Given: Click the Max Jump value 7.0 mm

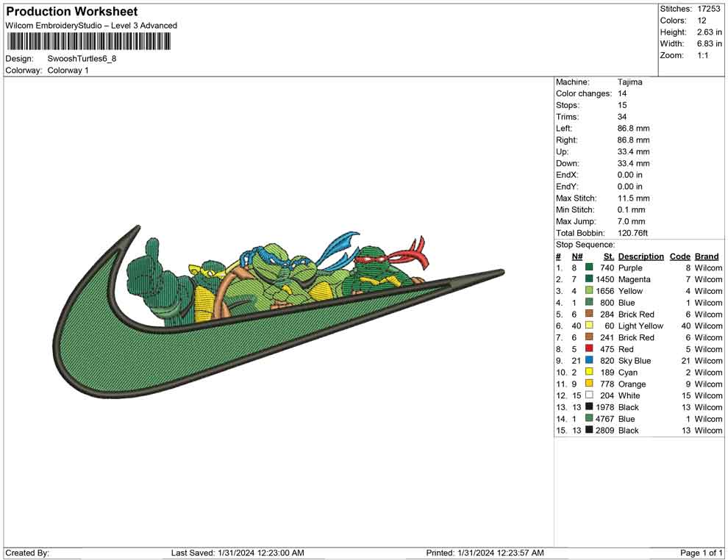Looking at the screenshot, I should point(632,221).
